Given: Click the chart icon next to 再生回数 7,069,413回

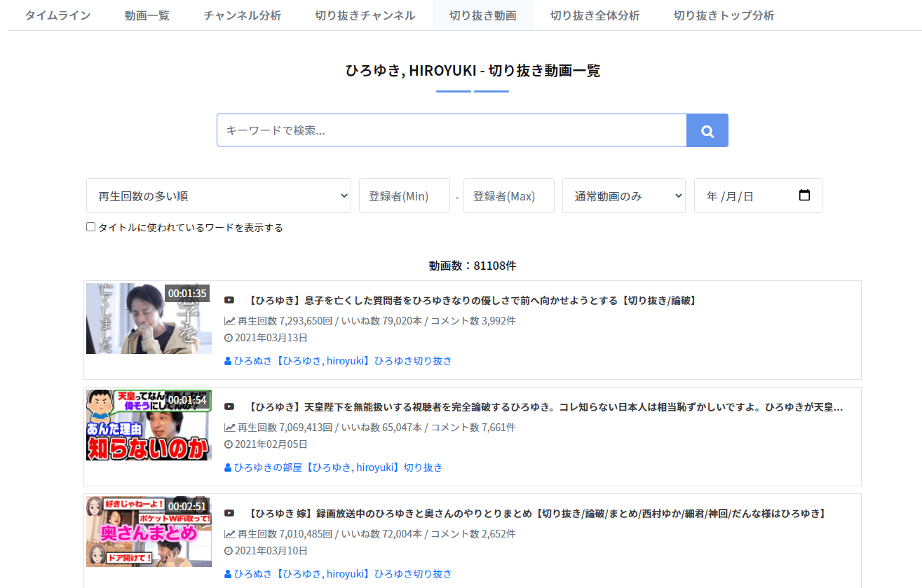Looking at the screenshot, I should point(229,428).
